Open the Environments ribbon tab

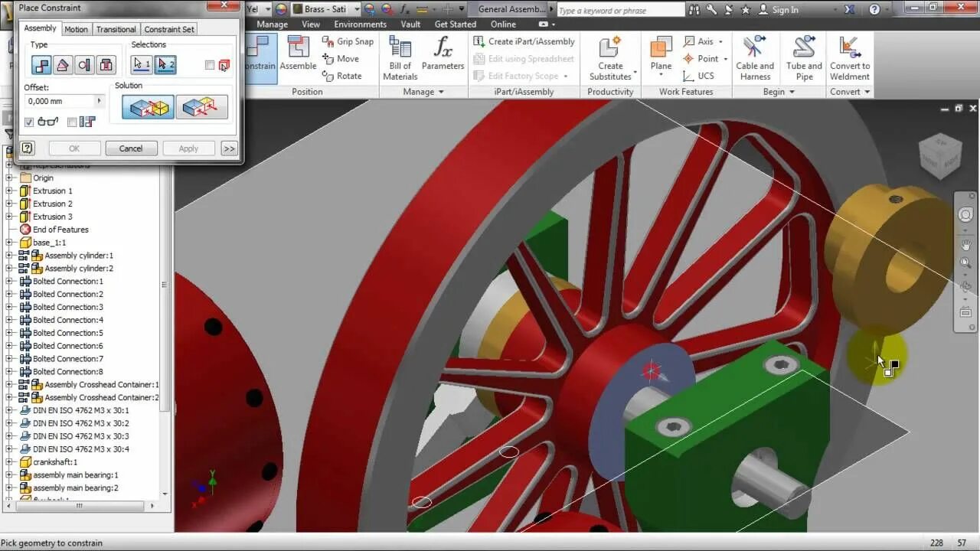click(x=360, y=24)
